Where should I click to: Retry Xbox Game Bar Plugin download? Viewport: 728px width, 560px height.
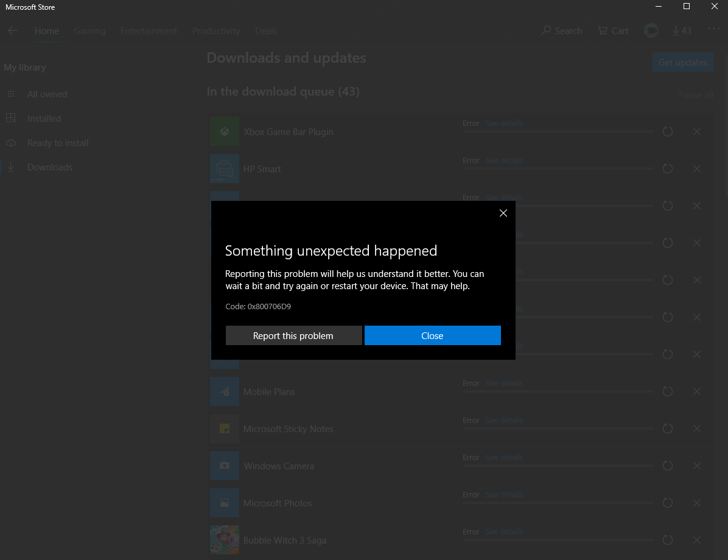click(x=668, y=131)
